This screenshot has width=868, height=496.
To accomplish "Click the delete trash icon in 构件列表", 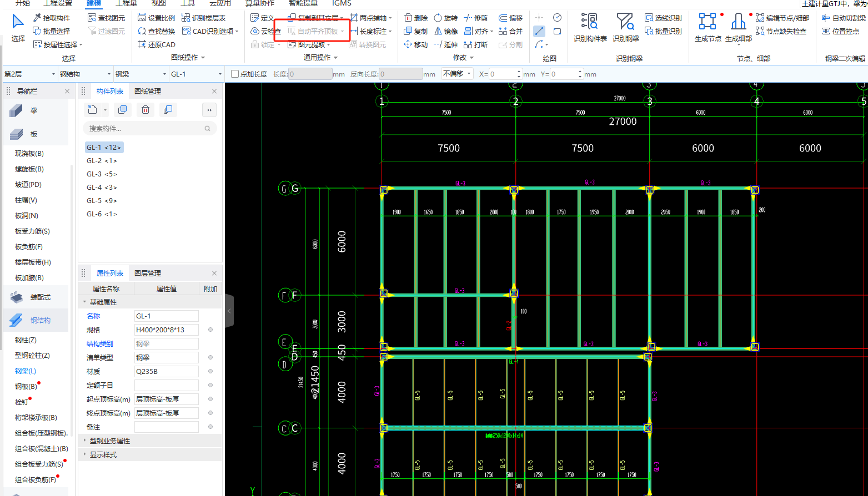I will [145, 110].
